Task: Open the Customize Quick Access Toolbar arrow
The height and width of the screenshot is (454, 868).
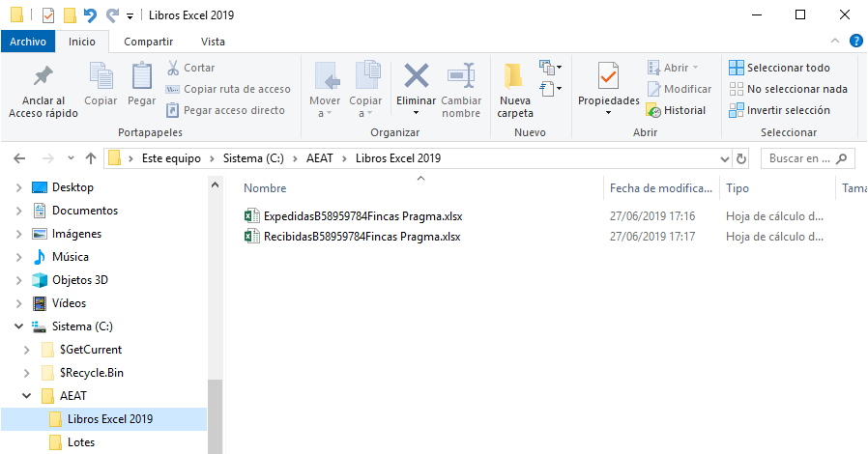Action: [130, 16]
